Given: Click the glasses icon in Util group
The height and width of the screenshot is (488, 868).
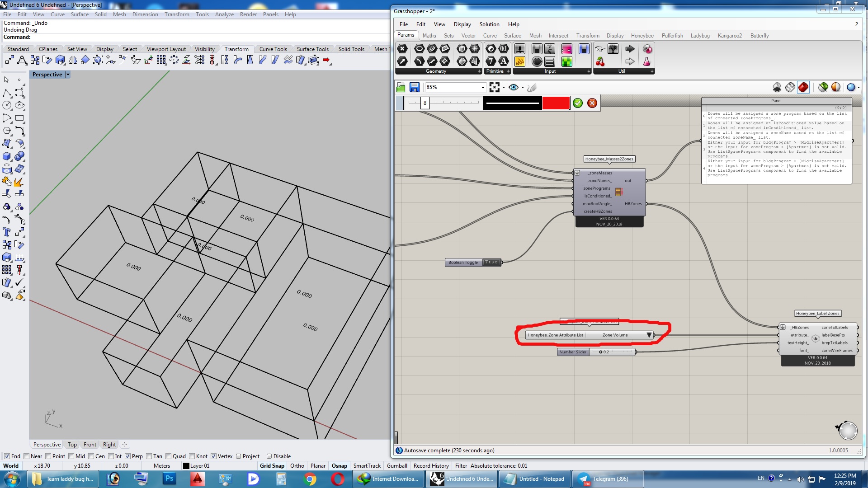Looking at the screenshot, I should click(600, 48).
